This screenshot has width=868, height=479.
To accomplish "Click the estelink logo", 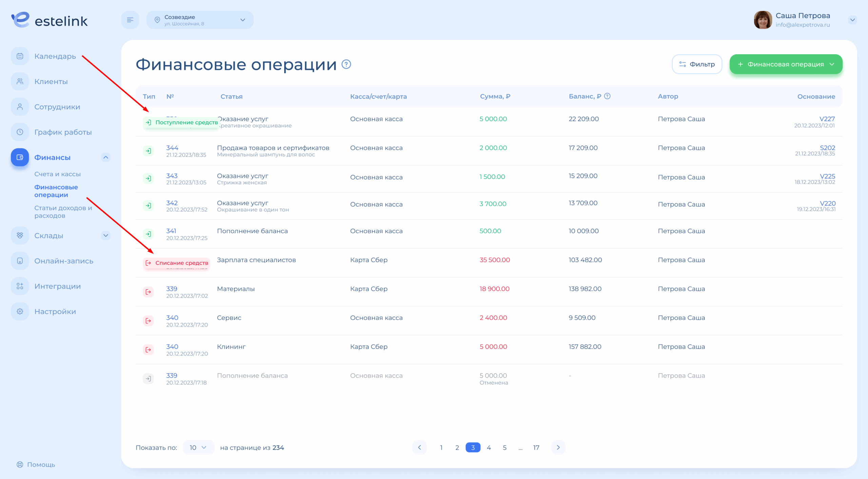I will tap(49, 20).
